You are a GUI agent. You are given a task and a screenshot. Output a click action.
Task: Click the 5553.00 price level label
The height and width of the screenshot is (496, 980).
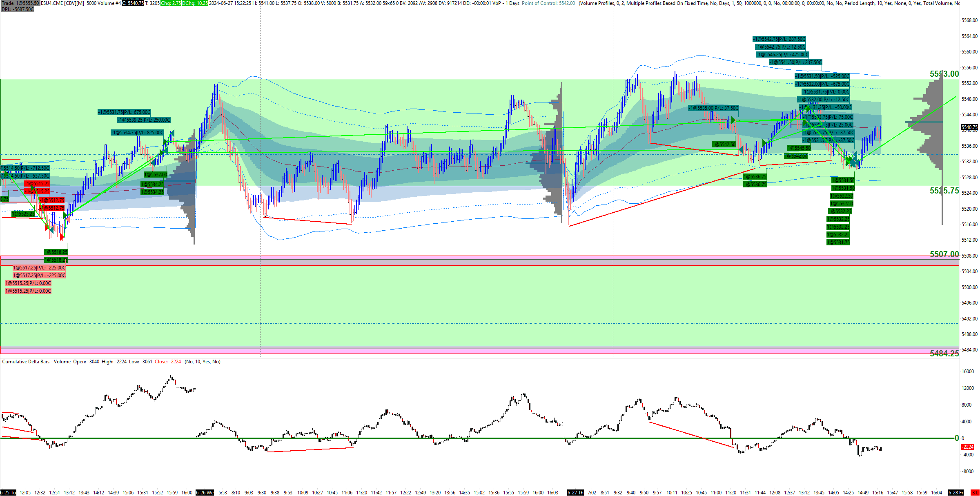[944, 74]
